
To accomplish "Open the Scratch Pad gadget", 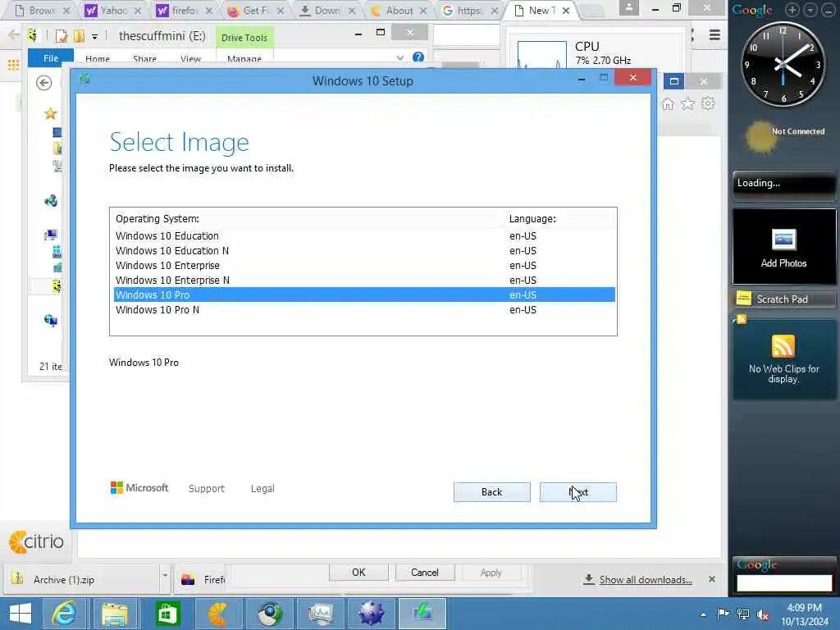I will coord(783,299).
